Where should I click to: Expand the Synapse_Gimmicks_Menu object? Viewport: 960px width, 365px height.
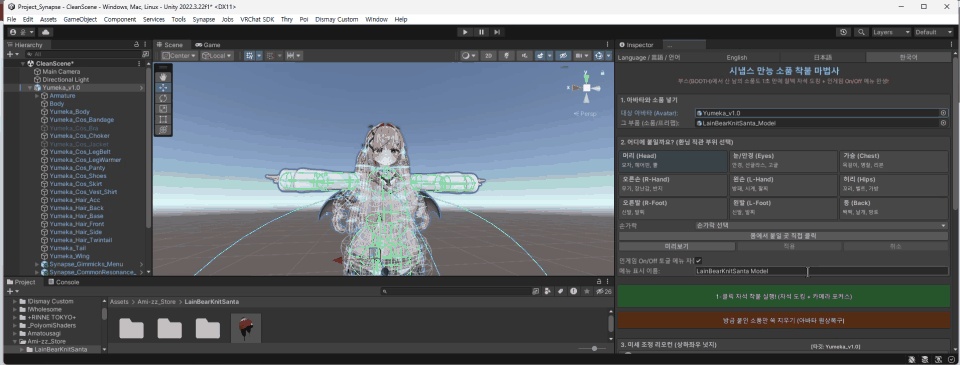point(37,264)
